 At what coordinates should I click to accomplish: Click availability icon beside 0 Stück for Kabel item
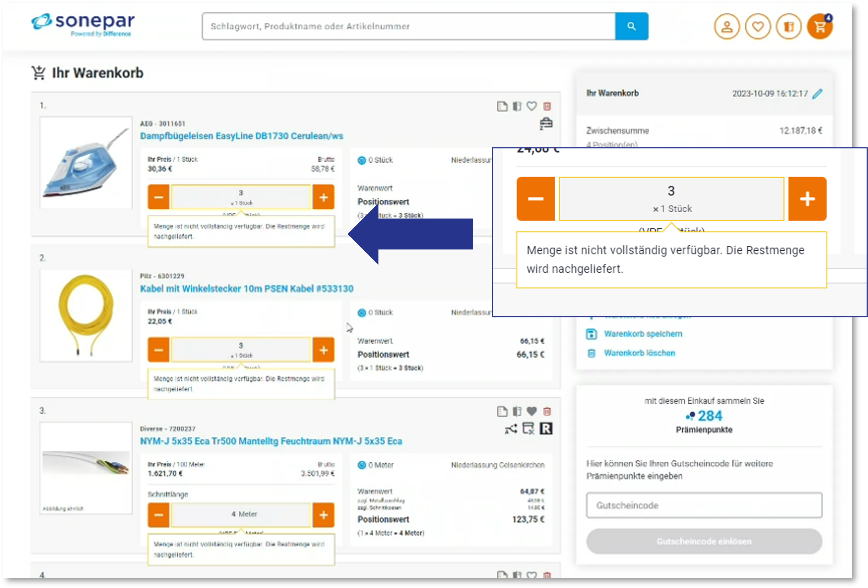(x=361, y=313)
